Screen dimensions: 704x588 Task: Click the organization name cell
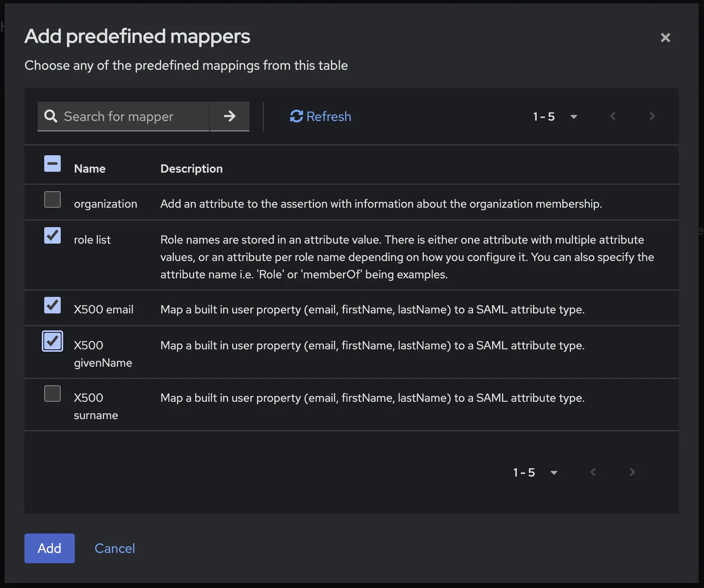(x=105, y=204)
